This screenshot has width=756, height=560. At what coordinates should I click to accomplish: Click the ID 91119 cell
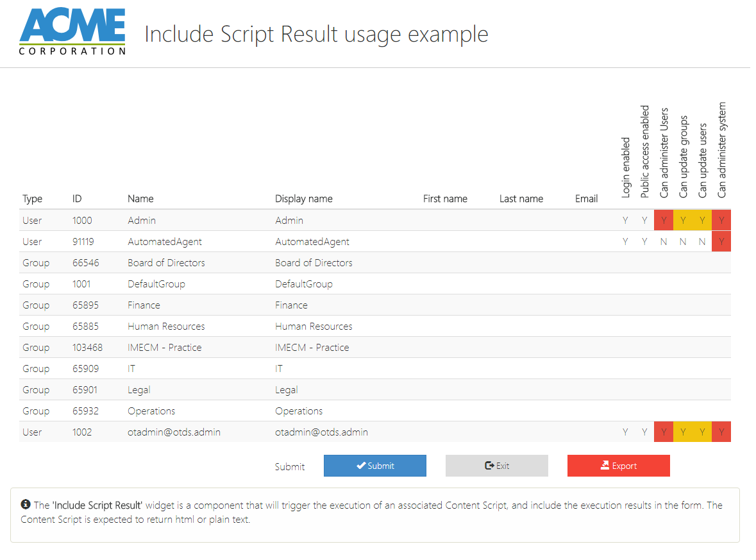(x=83, y=242)
